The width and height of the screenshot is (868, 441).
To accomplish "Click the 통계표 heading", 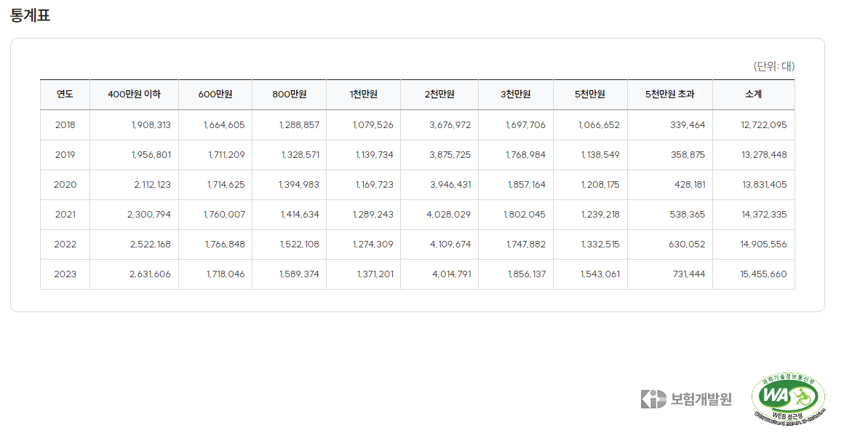I will tap(30, 15).
